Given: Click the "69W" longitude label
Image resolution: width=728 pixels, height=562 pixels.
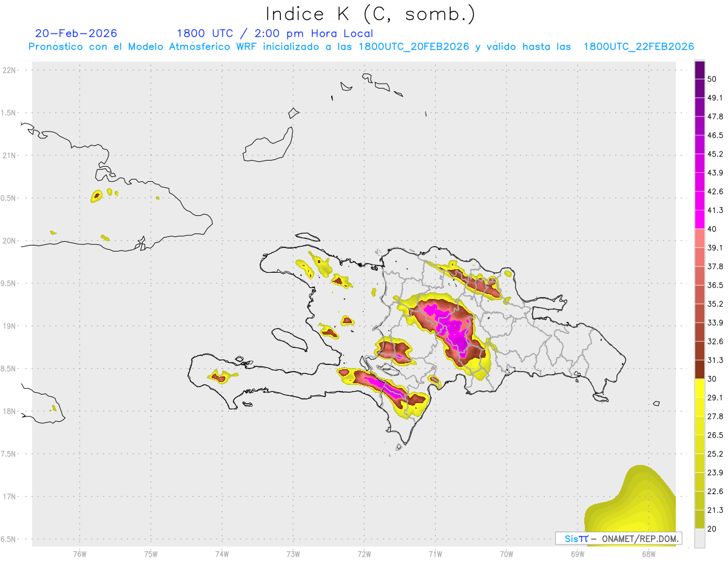Looking at the screenshot, I should point(578,553).
